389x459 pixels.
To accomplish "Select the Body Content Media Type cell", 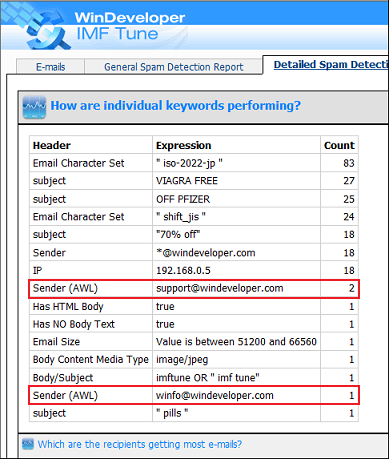I will click(91, 359).
